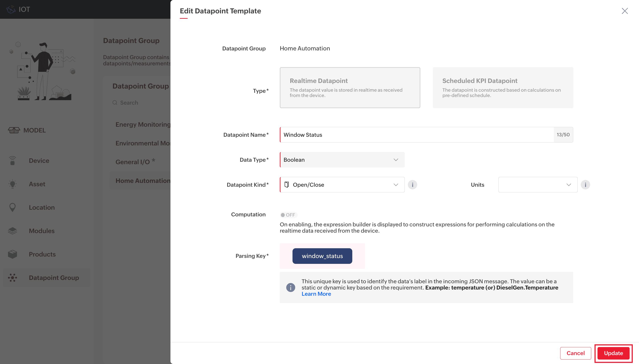Image resolution: width=639 pixels, height=364 pixels.
Task: Click the Device sidebar icon
Action: click(12, 161)
